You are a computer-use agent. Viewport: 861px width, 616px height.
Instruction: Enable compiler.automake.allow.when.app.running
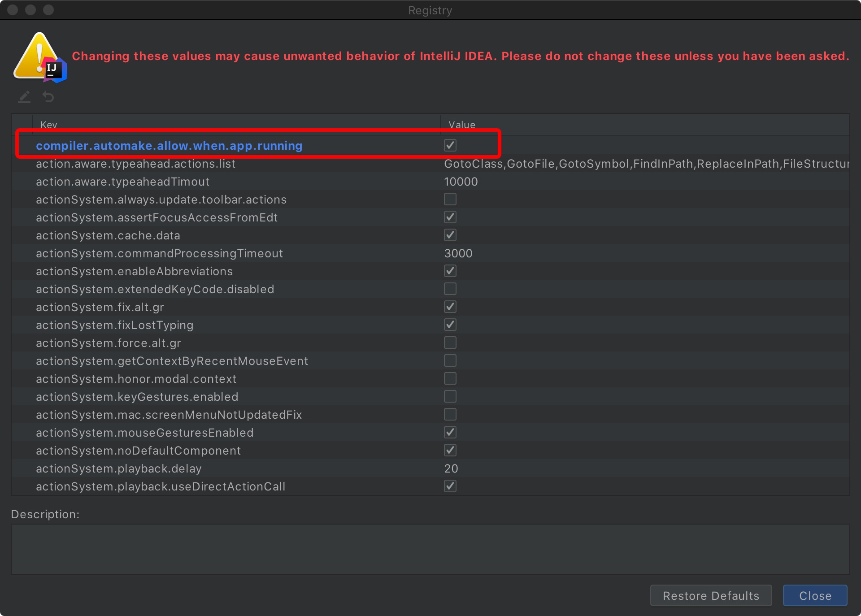click(450, 145)
